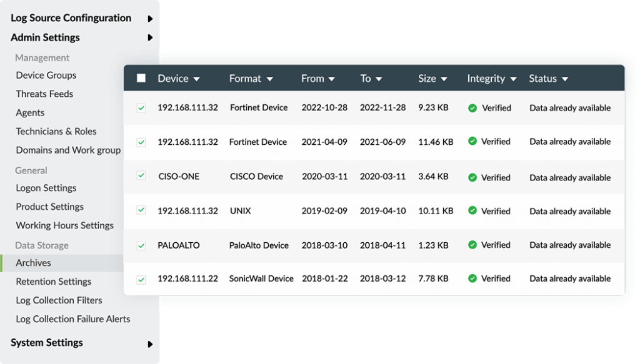
Task: Click the Verified icon for the UNIX row
Action: pos(472,210)
